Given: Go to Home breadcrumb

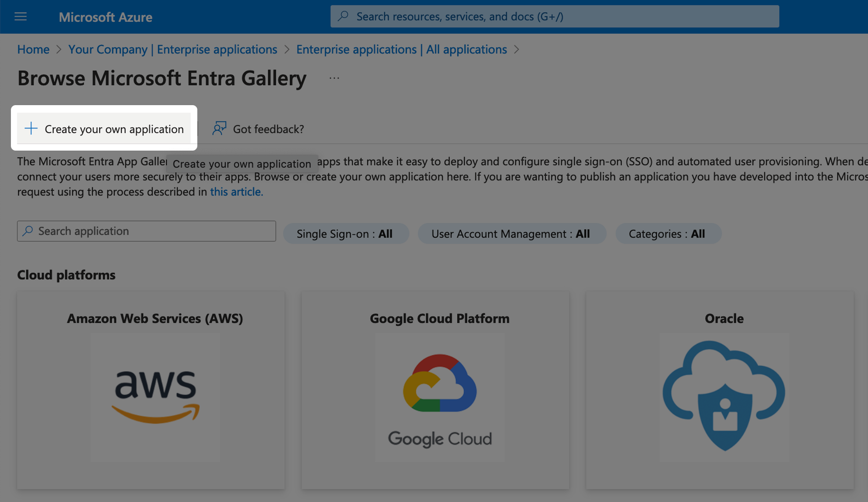Looking at the screenshot, I should pyautogui.click(x=33, y=49).
